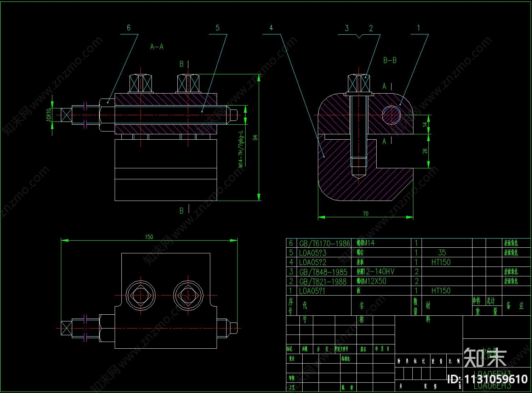Click the GB/T6170-1986 table cell

pyautogui.click(x=325, y=243)
